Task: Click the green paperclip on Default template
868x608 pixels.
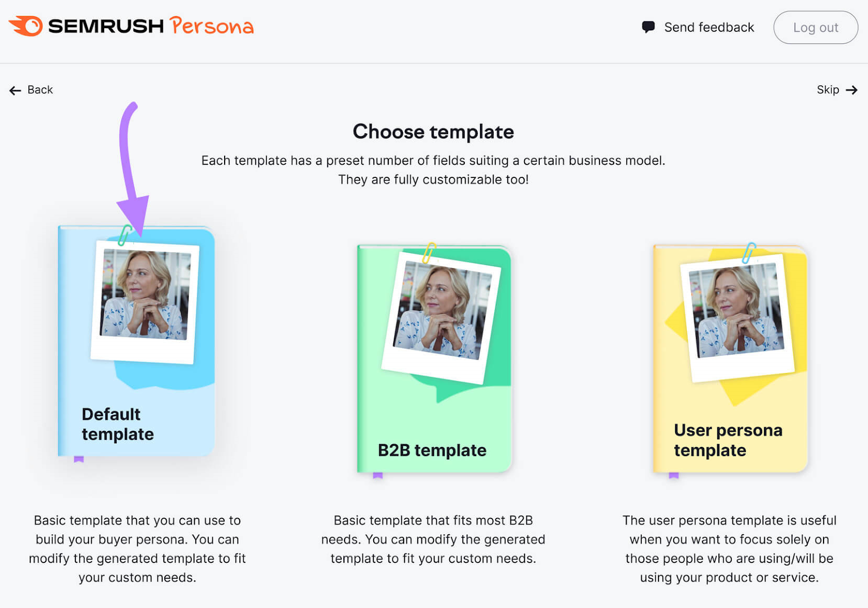Action: coord(125,235)
